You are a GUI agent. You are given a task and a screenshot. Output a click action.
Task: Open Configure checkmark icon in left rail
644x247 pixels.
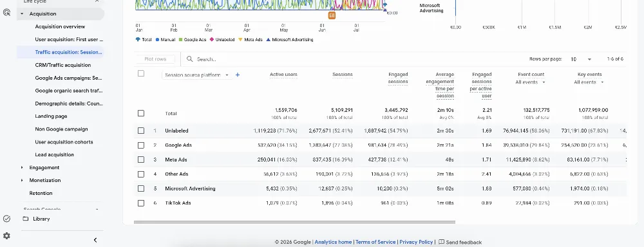point(6,219)
